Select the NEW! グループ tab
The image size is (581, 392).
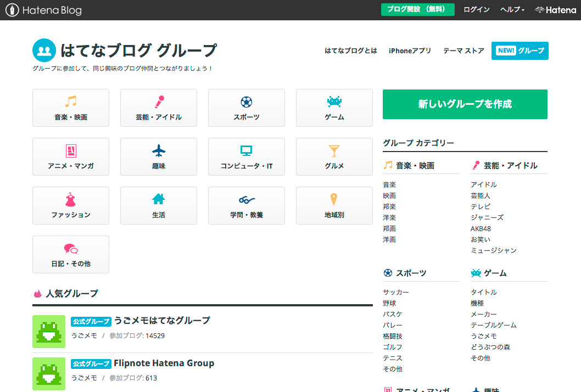coord(520,51)
